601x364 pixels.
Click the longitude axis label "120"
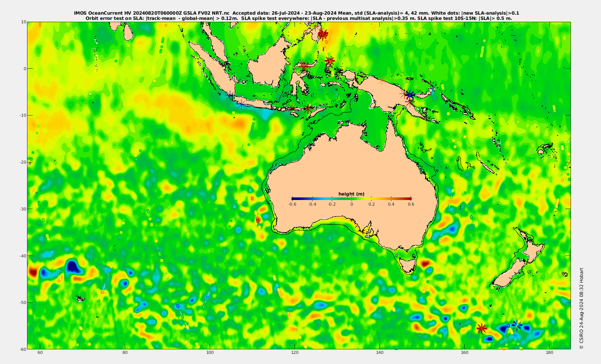click(x=295, y=353)
